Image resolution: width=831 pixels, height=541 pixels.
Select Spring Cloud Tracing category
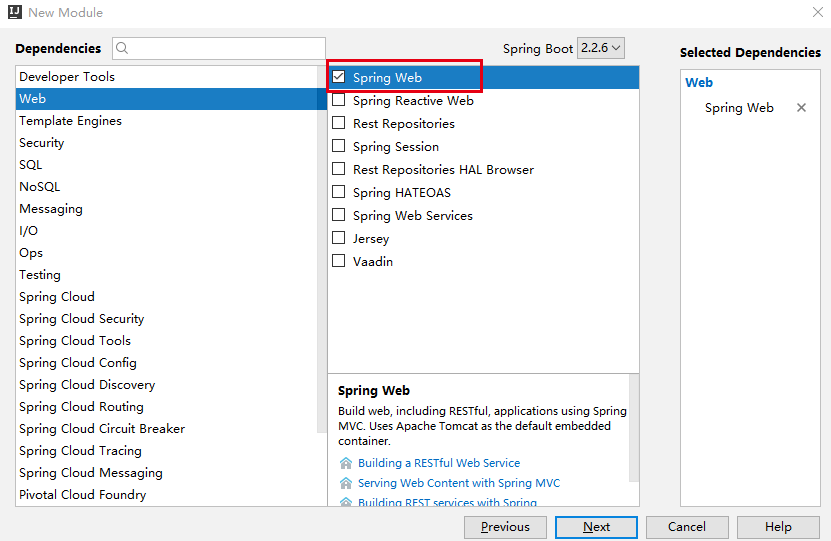(166, 450)
